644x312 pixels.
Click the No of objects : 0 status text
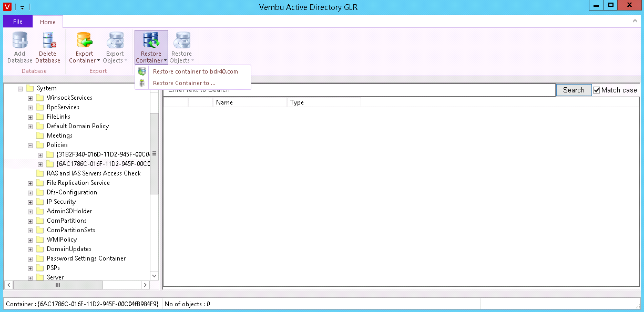[x=188, y=304]
